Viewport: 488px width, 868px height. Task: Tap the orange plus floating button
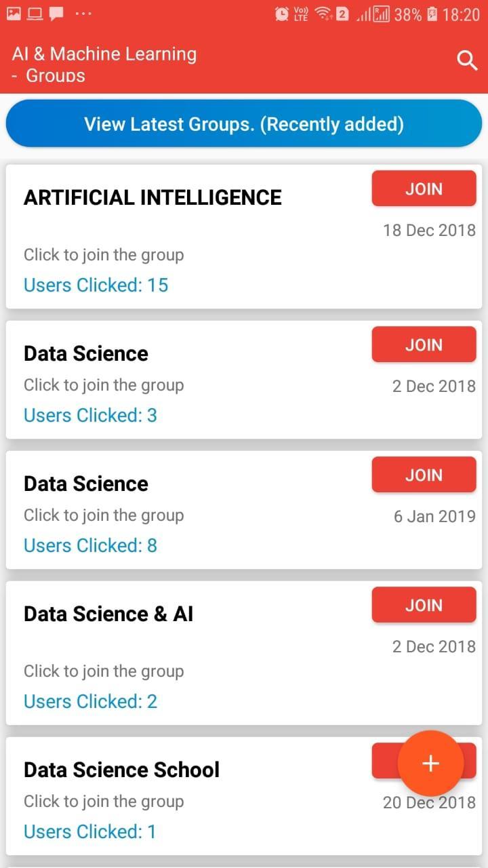(430, 764)
